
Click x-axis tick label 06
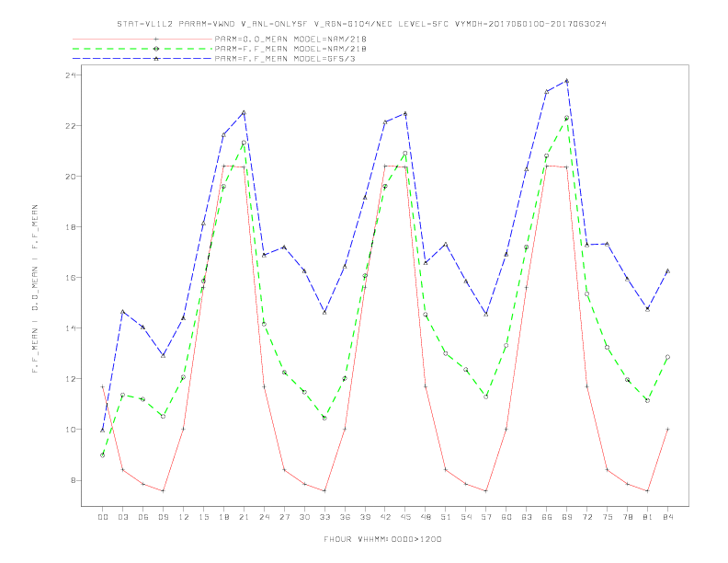click(x=143, y=517)
